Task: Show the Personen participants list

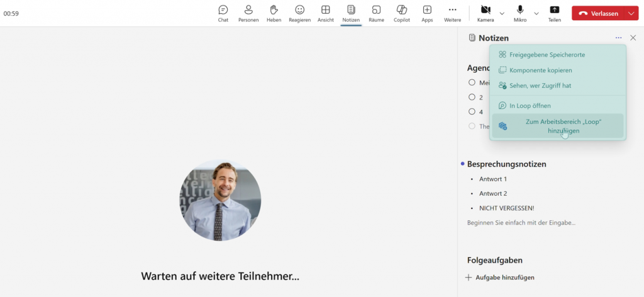Action: (248, 14)
